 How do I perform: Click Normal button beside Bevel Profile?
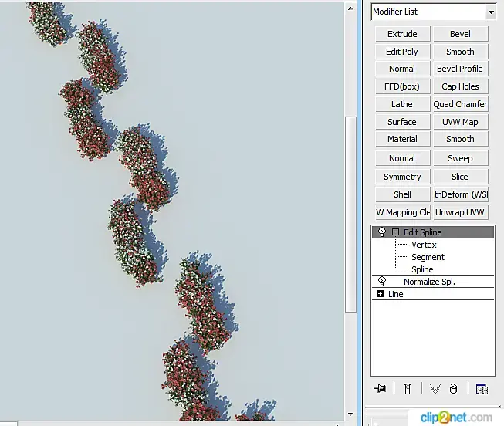click(x=402, y=69)
